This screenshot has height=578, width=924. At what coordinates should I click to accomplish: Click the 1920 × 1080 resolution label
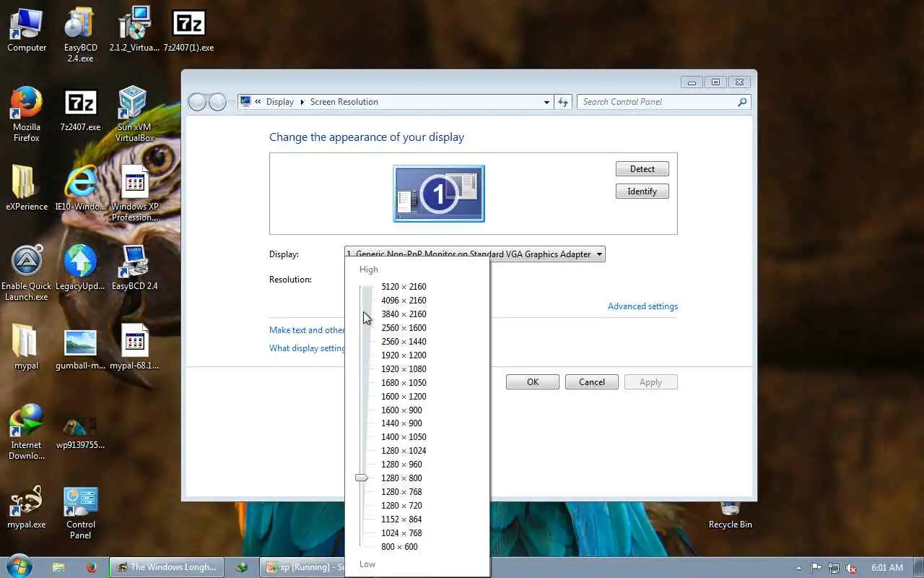(x=404, y=369)
